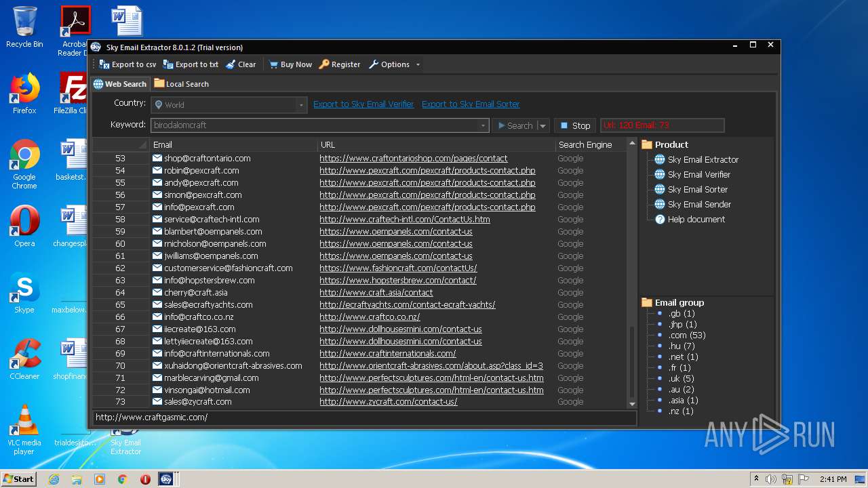
Task: Click the Opera icon in the taskbar
Action: pyautogui.click(x=145, y=479)
